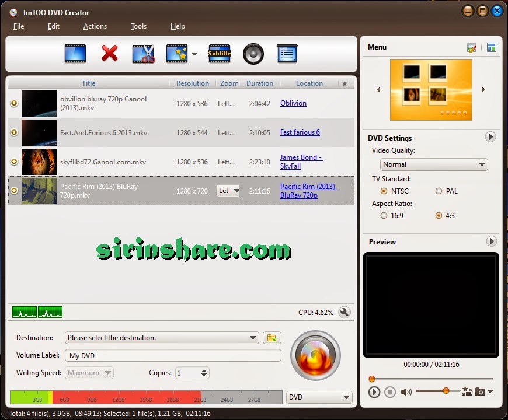Screen dimensions: 508x420
Task: Click the second CPU usage graph
Action: tap(50, 312)
